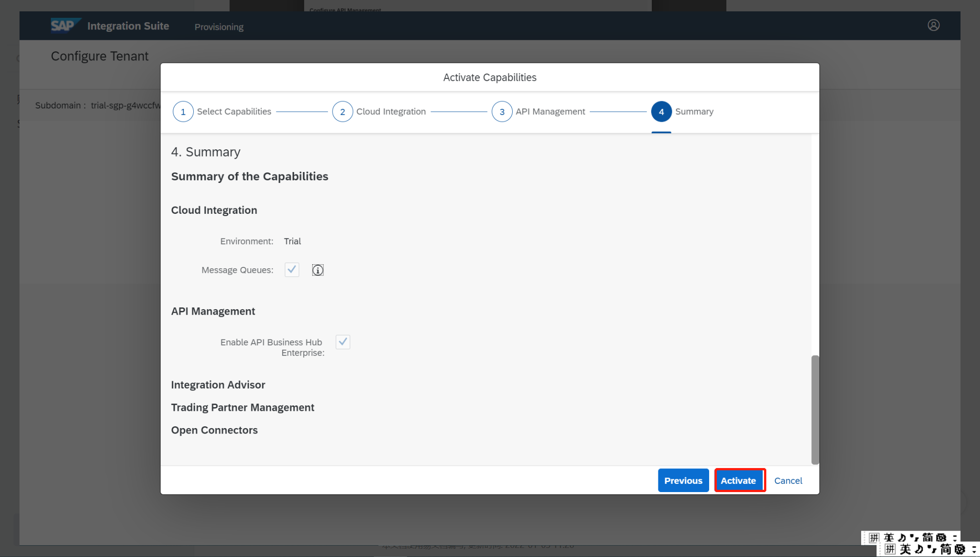The width and height of the screenshot is (980, 557).
Task: Click the Activate button
Action: click(739, 480)
